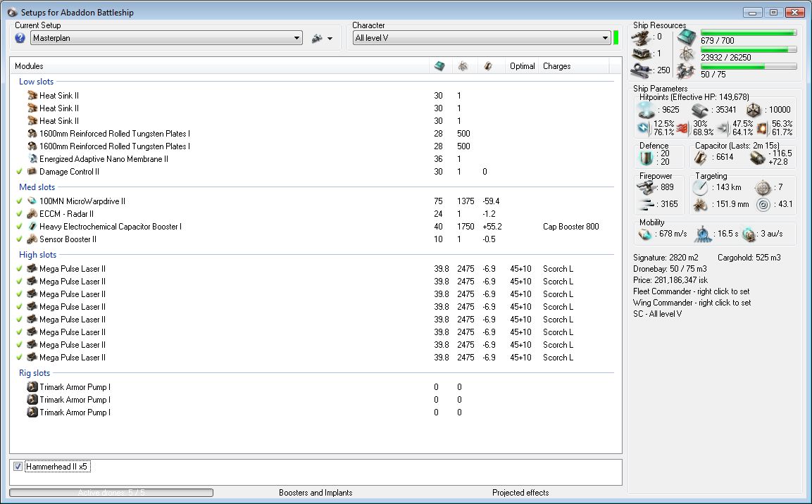Click the ECCM - Radar II icon
Viewport: 812px width, 504px height.
(x=32, y=214)
